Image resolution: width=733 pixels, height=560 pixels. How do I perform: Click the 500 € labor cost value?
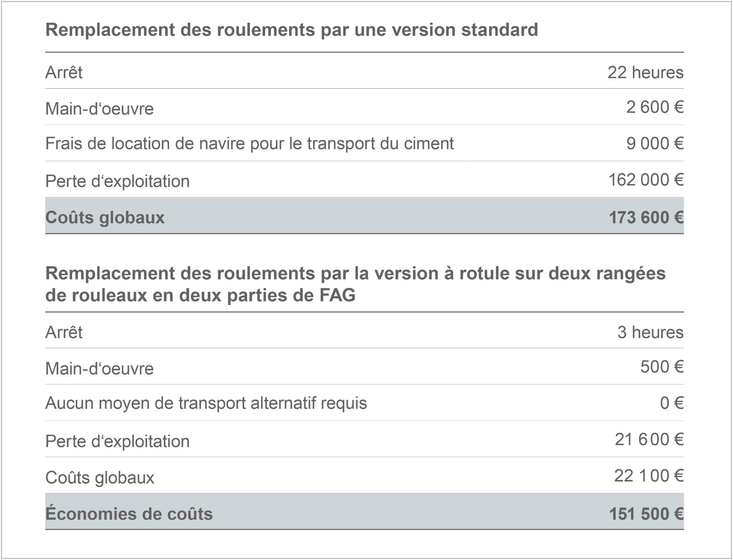coord(662,367)
